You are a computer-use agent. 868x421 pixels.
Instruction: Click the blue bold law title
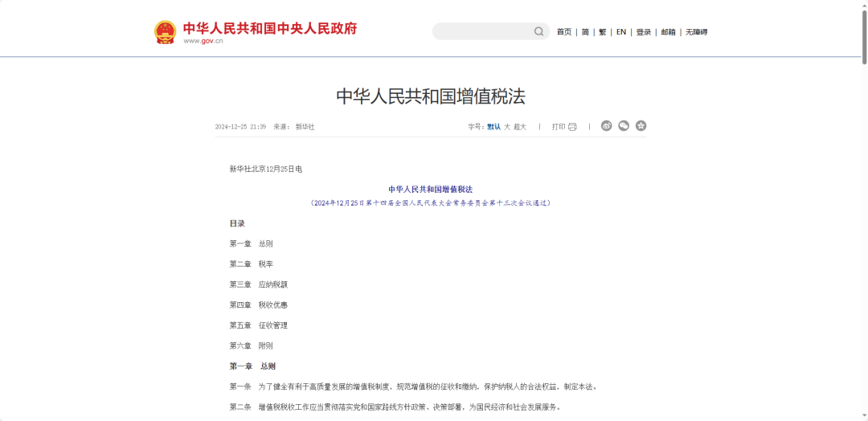pos(431,189)
